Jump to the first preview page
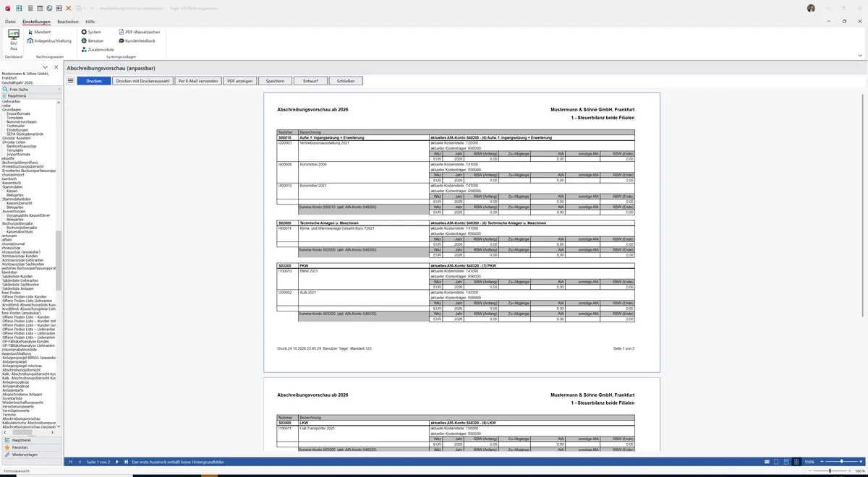 coord(71,462)
